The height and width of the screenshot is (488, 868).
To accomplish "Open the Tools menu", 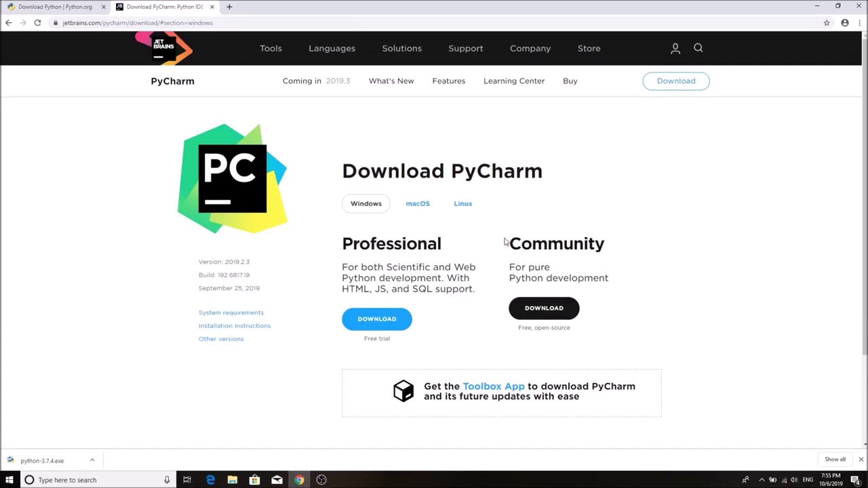I will click(x=271, y=48).
